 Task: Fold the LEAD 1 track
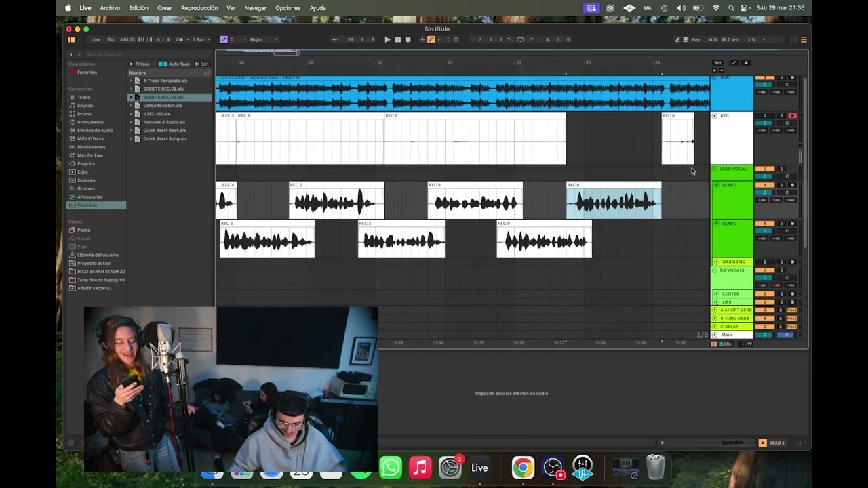(717, 185)
